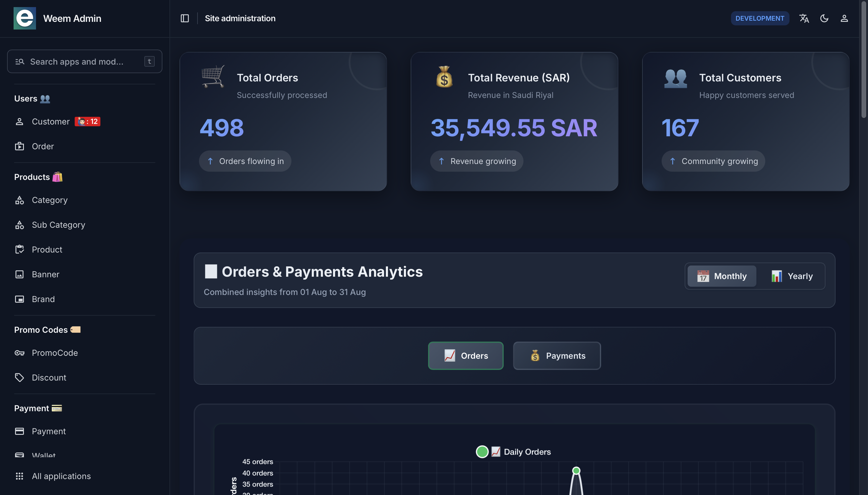This screenshot has width=868, height=495.
Task: Open the Customer section in sidebar
Action: click(x=51, y=121)
